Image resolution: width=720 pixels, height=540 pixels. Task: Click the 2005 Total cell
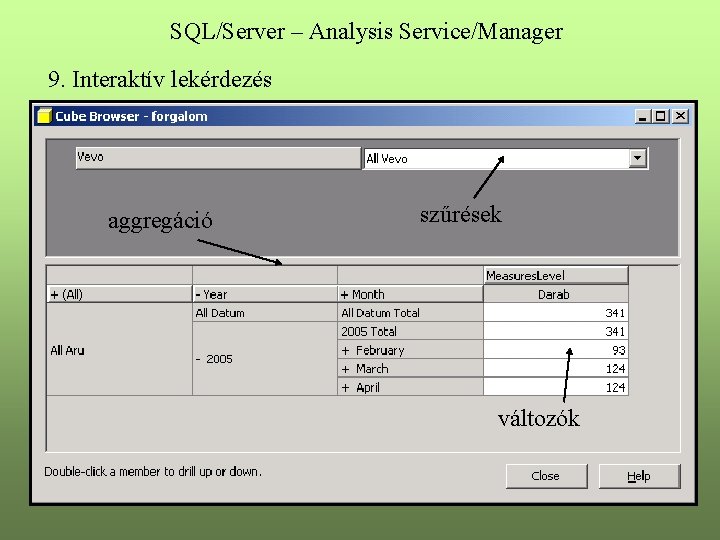pos(410,332)
